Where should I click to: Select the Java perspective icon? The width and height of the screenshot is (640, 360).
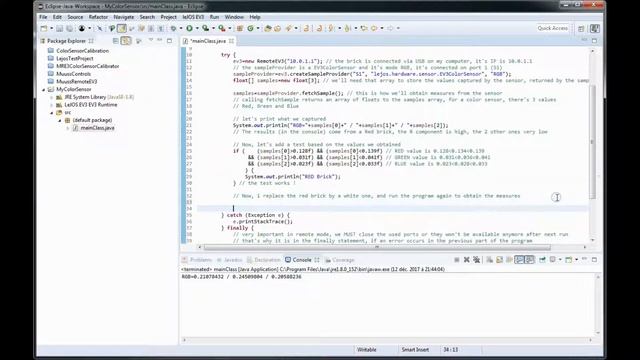click(595, 28)
